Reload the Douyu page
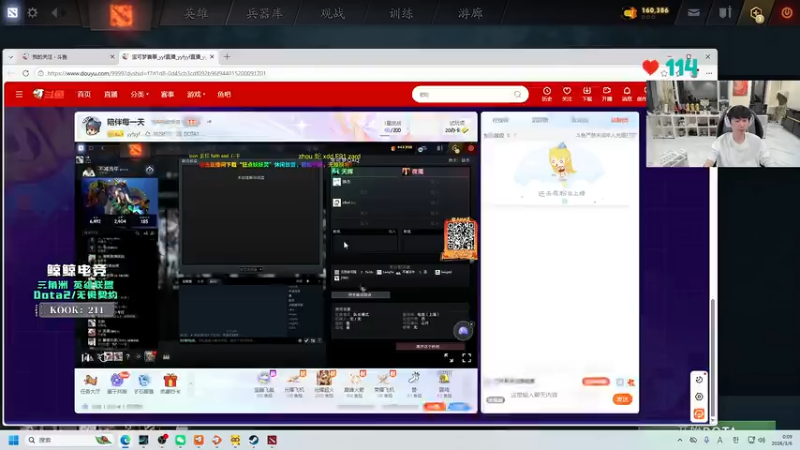The image size is (800, 450). (26, 73)
